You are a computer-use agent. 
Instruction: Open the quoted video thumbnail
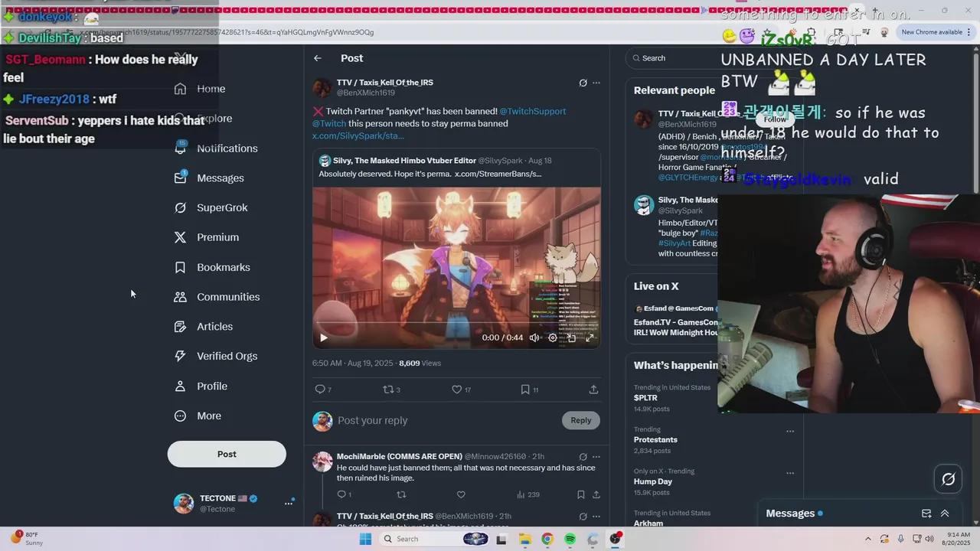coord(456,267)
